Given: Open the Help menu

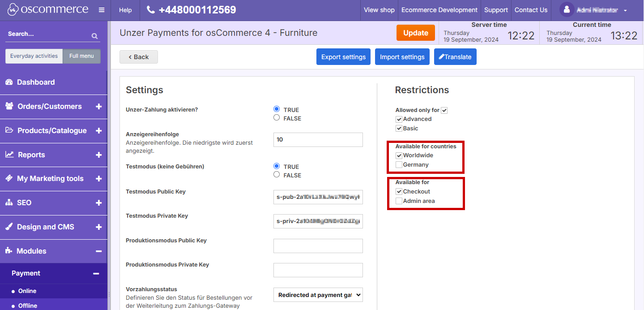Looking at the screenshot, I should 125,10.
